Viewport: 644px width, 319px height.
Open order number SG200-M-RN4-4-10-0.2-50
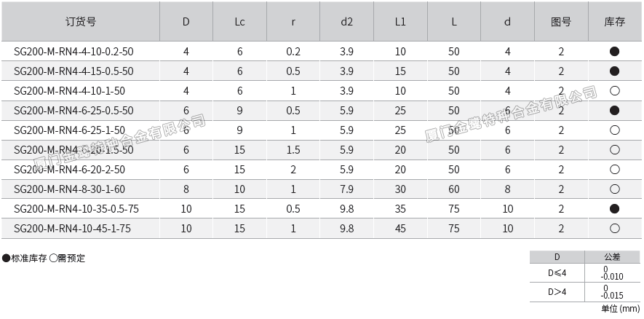pos(73,52)
